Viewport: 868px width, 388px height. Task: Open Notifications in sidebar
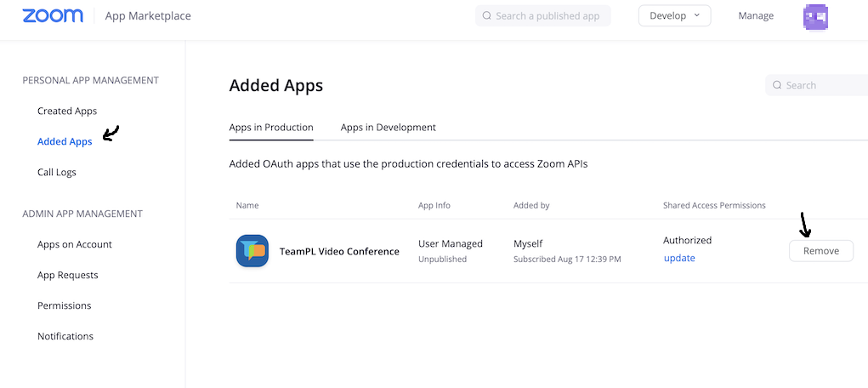pyautogui.click(x=65, y=336)
